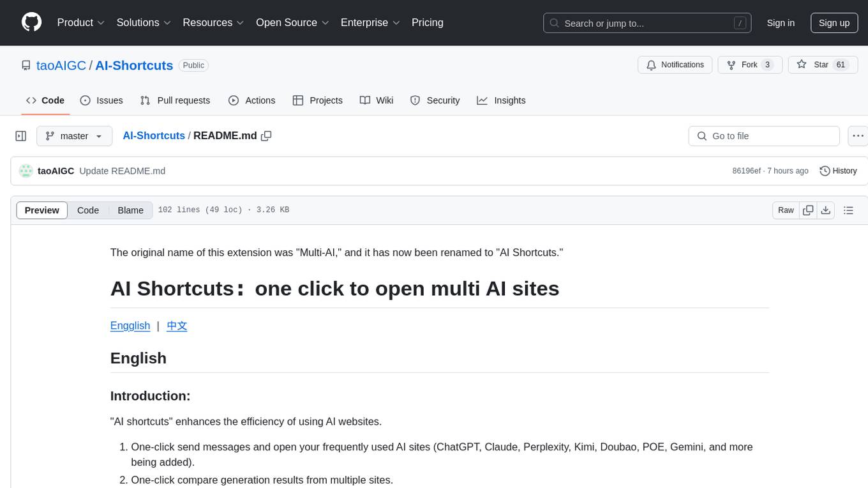
Task: Click the search icon in Go to file
Action: tap(702, 136)
